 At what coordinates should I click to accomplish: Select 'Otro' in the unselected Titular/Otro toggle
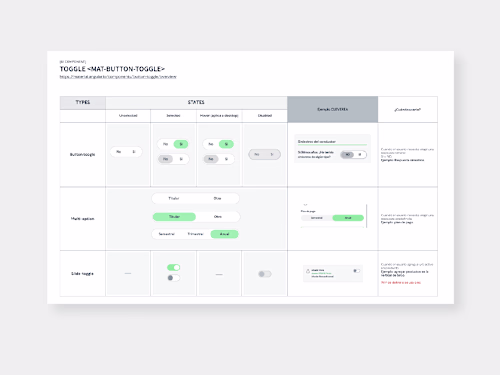click(217, 198)
